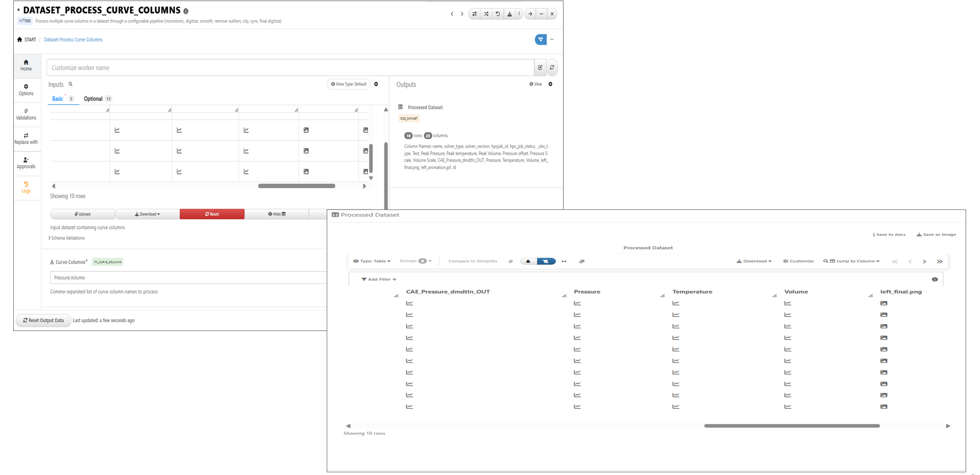
Task: Click the blue workflow icon button
Action: coord(540,39)
